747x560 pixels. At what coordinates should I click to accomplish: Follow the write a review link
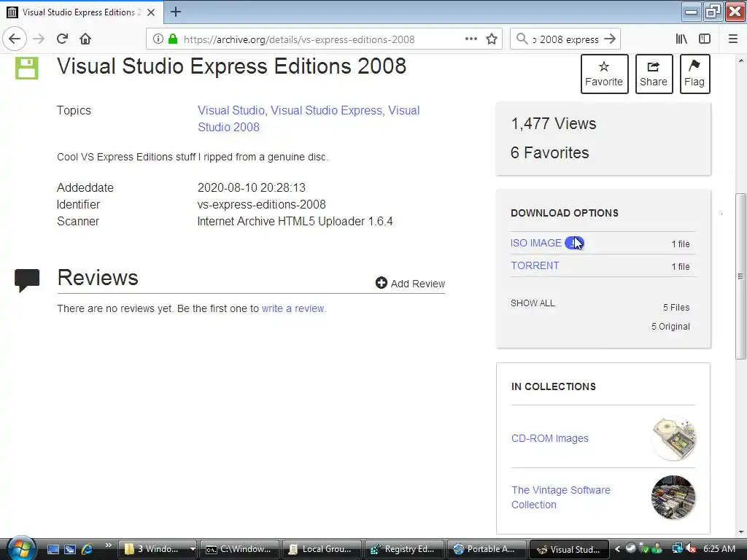[x=294, y=308]
